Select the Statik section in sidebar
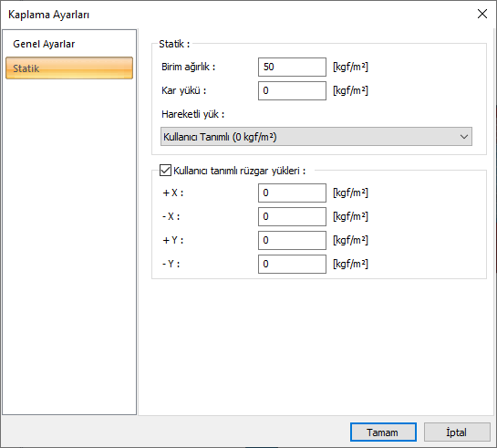The width and height of the screenshot is (497, 448). 69,68
